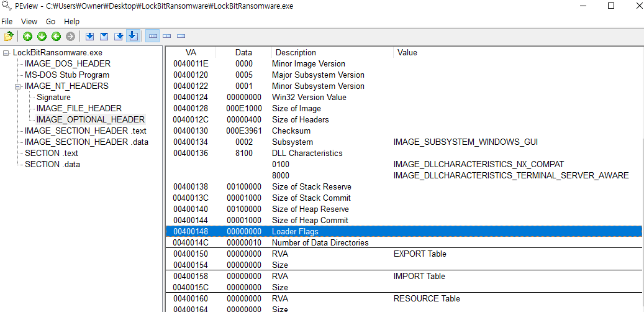Select the Number of Data Directories row

pyautogui.click(x=404, y=242)
